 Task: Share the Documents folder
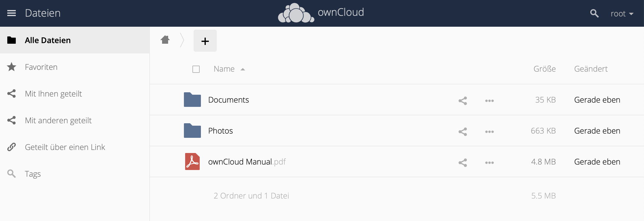pyautogui.click(x=463, y=100)
